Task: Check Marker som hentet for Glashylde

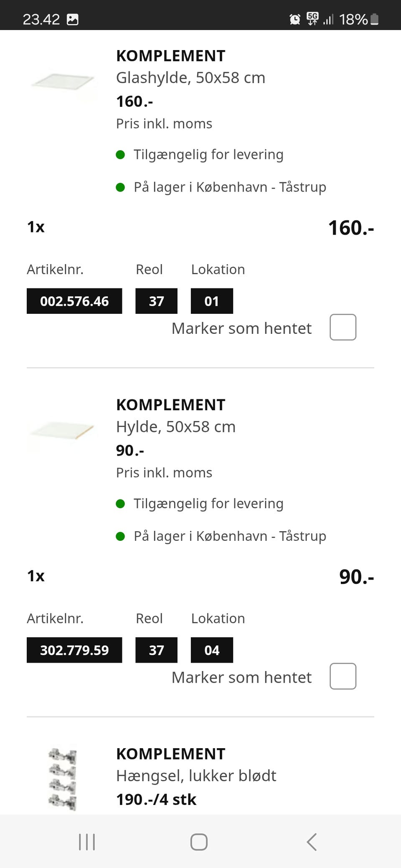Action: [343, 327]
